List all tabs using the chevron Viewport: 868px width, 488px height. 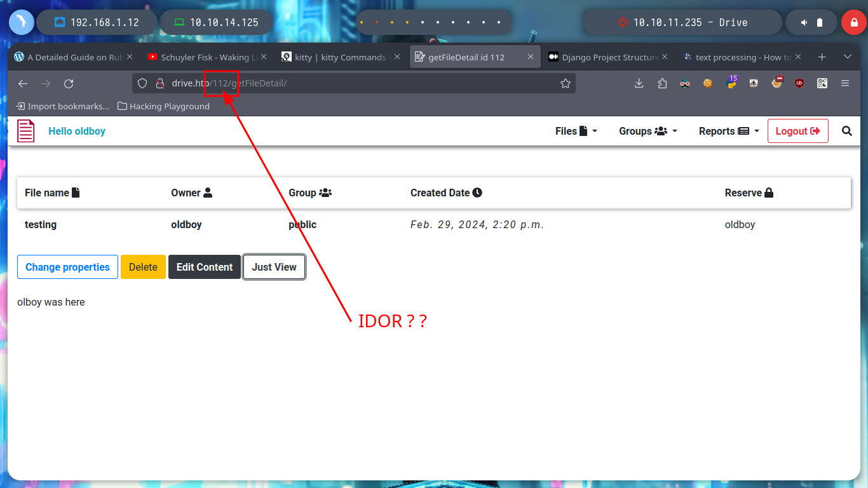(847, 57)
